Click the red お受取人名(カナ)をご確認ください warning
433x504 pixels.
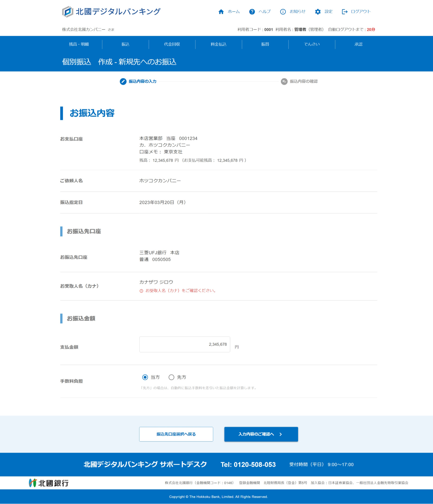tap(181, 291)
